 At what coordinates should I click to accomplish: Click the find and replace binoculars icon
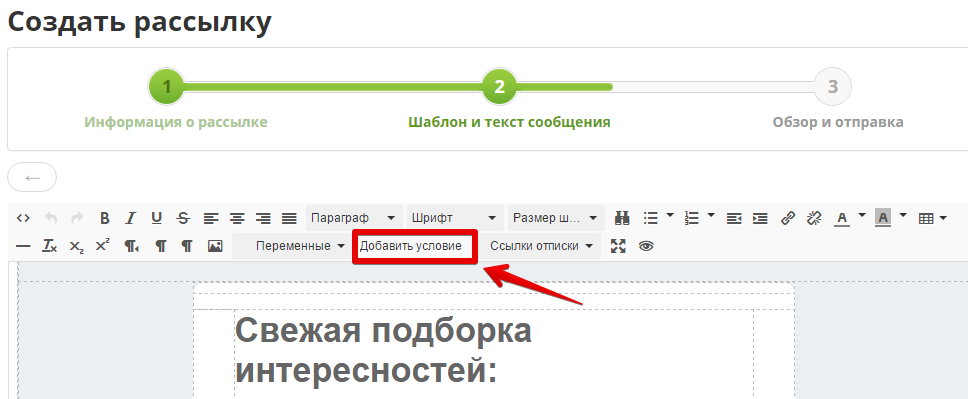click(x=622, y=218)
